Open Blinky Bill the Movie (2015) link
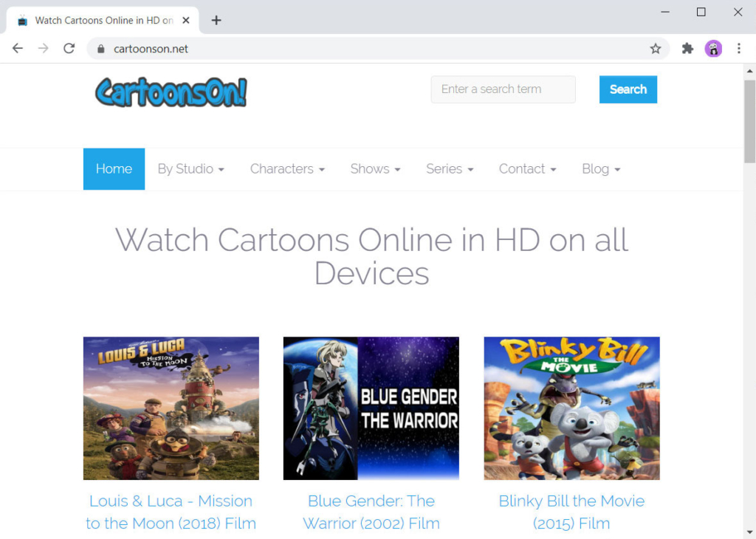Image resolution: width=756 pixels, height=539 pixels. (x=572, y=512)
